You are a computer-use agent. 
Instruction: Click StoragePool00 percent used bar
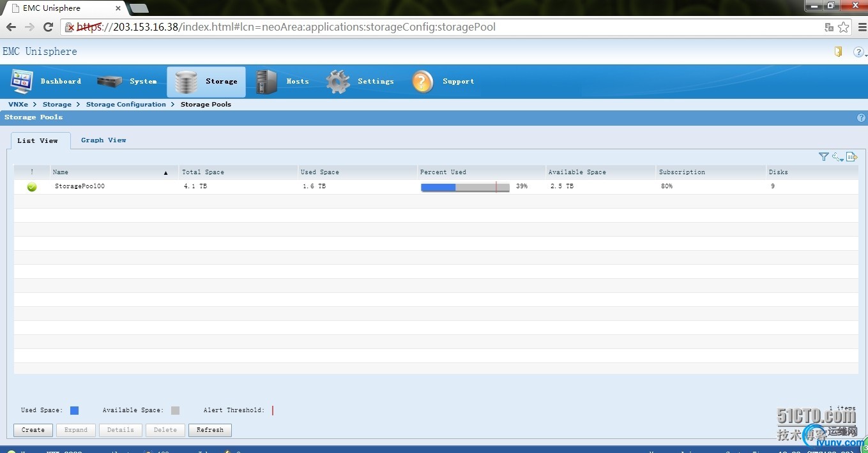[x=465, y=187]
